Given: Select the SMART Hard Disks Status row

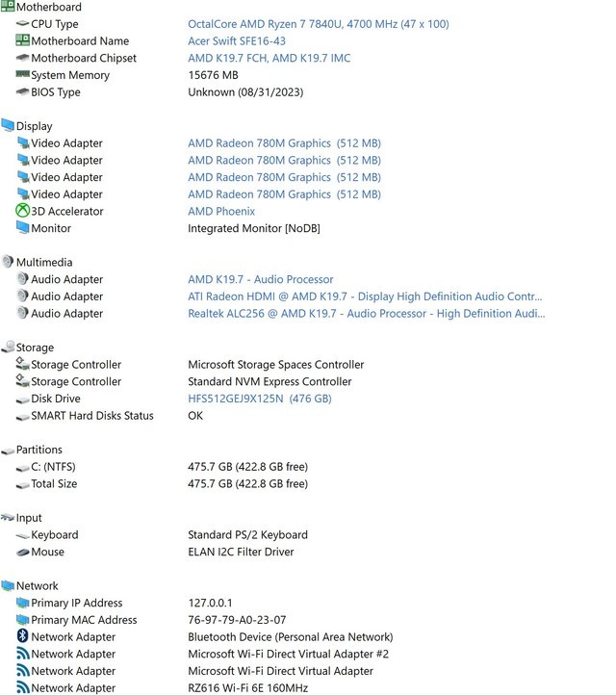Looking at the screenshot, I should (91, 416).
